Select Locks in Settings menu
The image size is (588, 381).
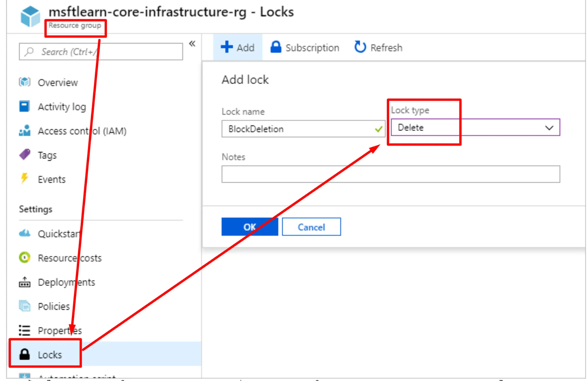coord(50,355)
